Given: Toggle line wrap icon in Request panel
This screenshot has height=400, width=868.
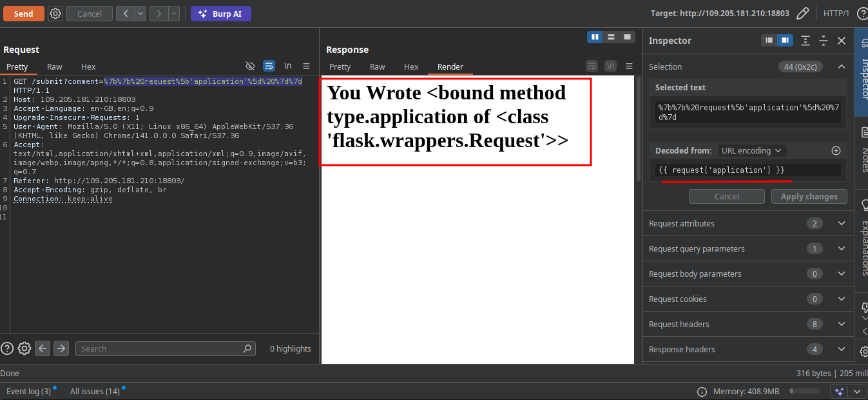Looking at the screenshot, I should tap(269, 66).
